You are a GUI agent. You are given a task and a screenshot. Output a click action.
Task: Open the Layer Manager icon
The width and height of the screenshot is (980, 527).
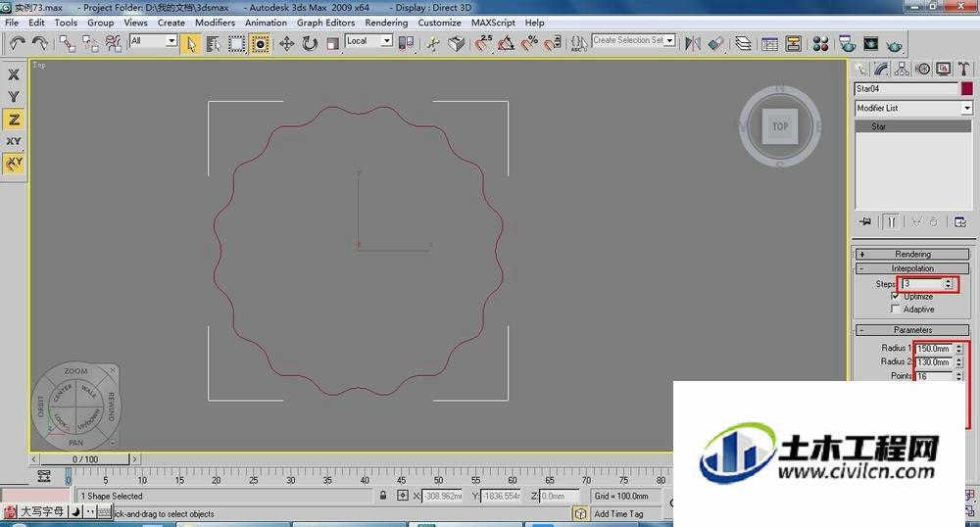pos(743,44)
